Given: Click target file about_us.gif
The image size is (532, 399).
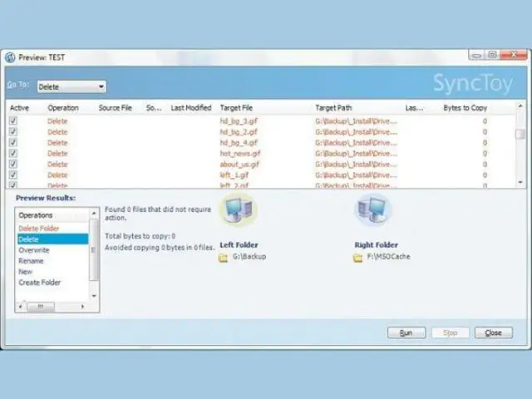Looking at the screenshot, I should [x=239, y=165].
